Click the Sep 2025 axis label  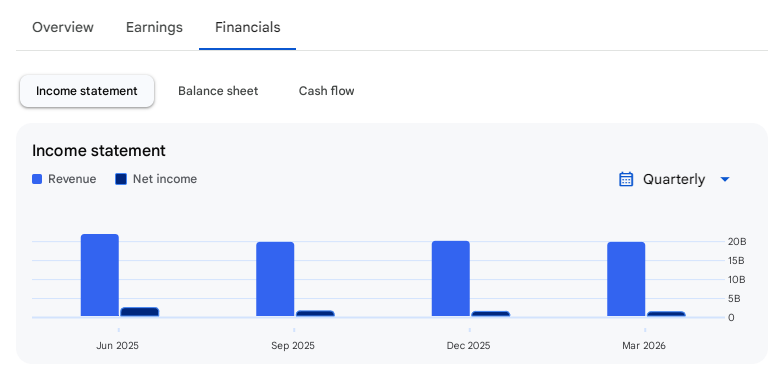[293, 346]
